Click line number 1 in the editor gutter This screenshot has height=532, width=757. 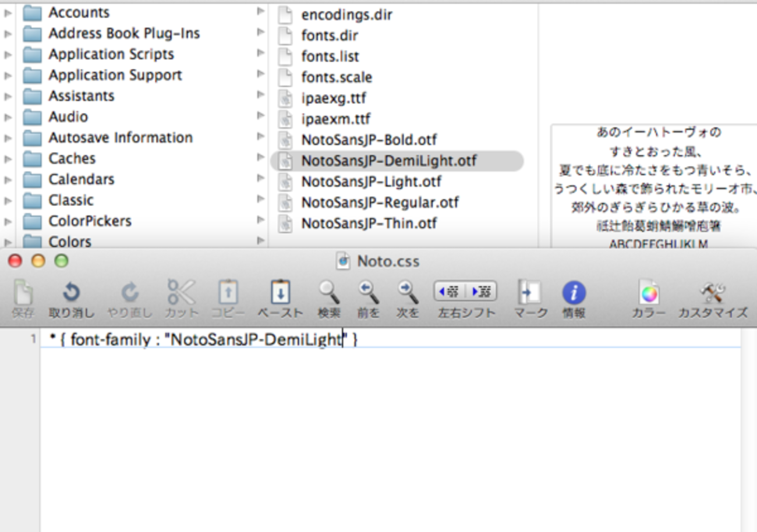tap(34, 339)
